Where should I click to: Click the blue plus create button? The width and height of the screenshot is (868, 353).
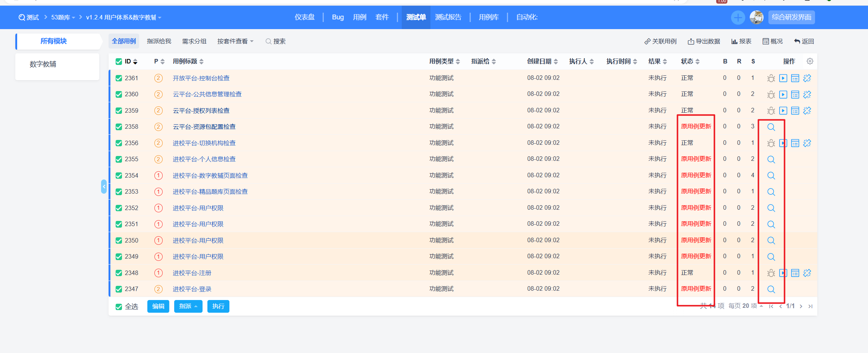[x=737, y=18]
